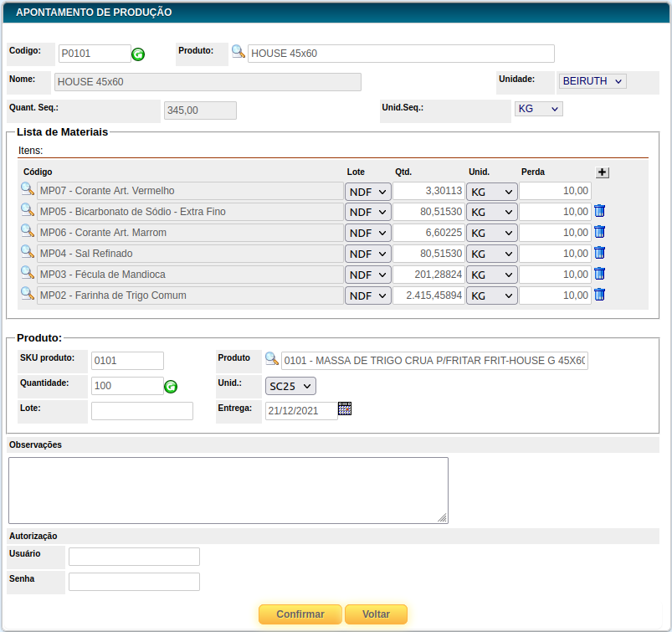Open Lote NDF dropdown for MP06 row

(x=368, y=233)
